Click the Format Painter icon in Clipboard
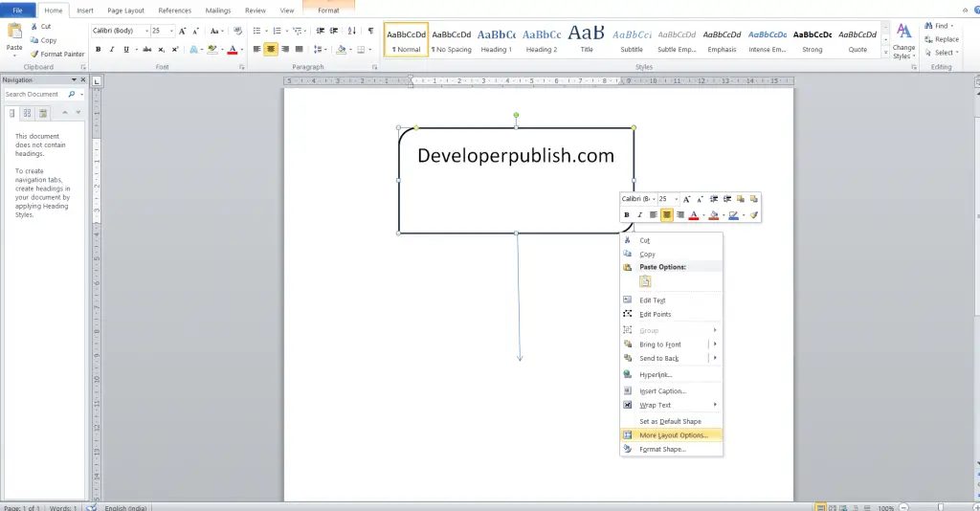Image resolution: width=980 pixels, height=511 pixels. pyautogui.click(x=34, y=55)
